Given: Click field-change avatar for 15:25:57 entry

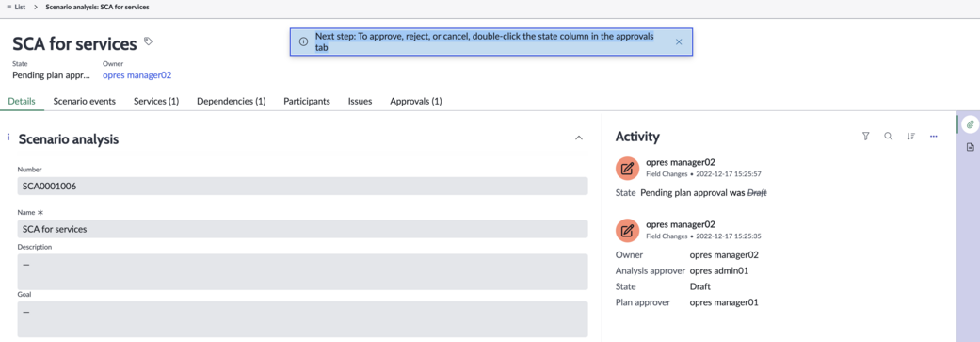Looking at the screenshot, I should pyautogui.click(x=628, y=168).
